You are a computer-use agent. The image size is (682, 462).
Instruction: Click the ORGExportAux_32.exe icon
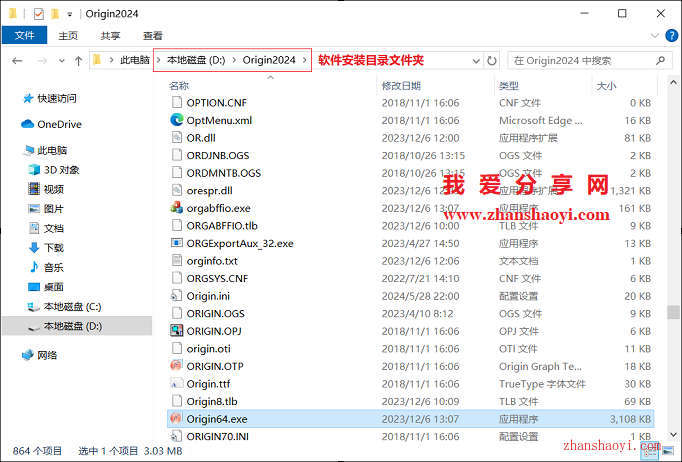(x=177, y=243)
